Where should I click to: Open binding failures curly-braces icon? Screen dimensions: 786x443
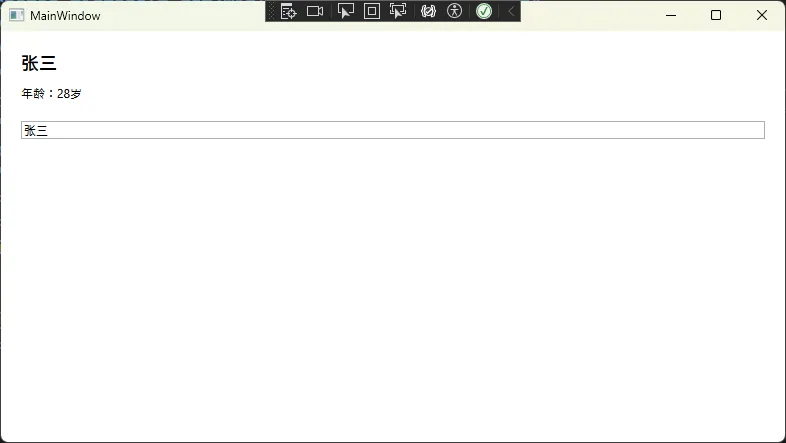pos(428,11)
